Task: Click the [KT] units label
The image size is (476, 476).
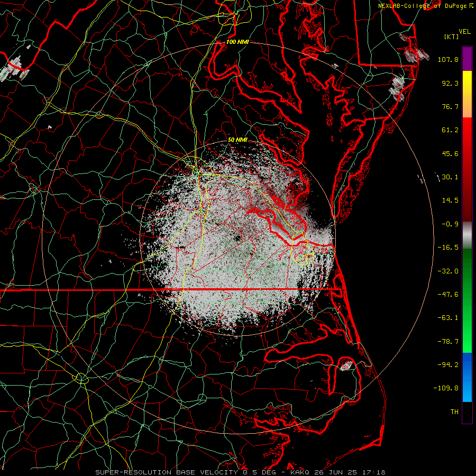Action: click(x=452, y=36)
